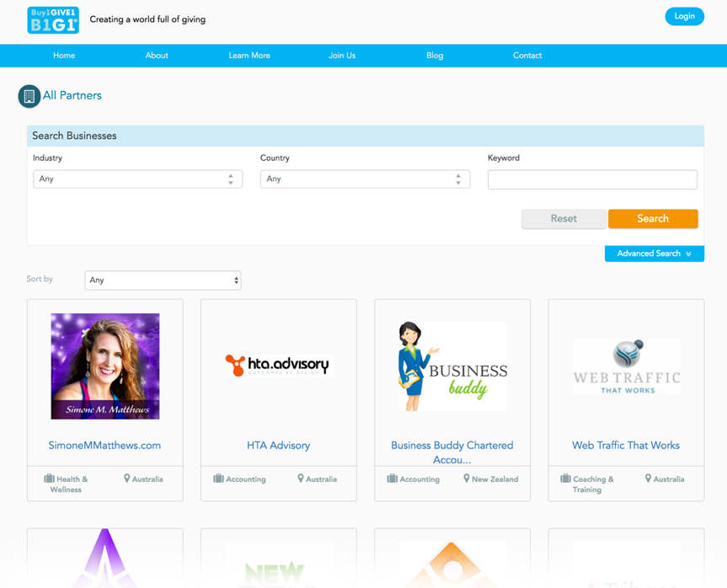Open Web Traffic That Works link
727x588 pixels.
[626, 445]
